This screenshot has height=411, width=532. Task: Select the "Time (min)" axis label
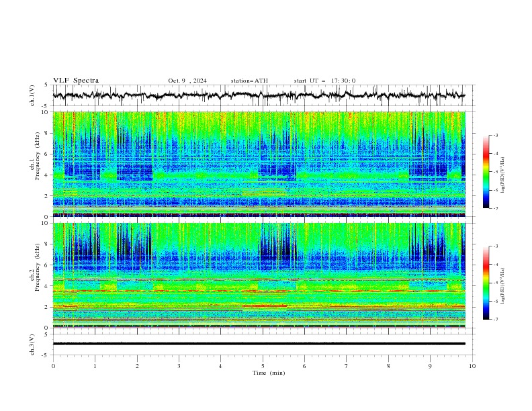click(x=269, y=373)
